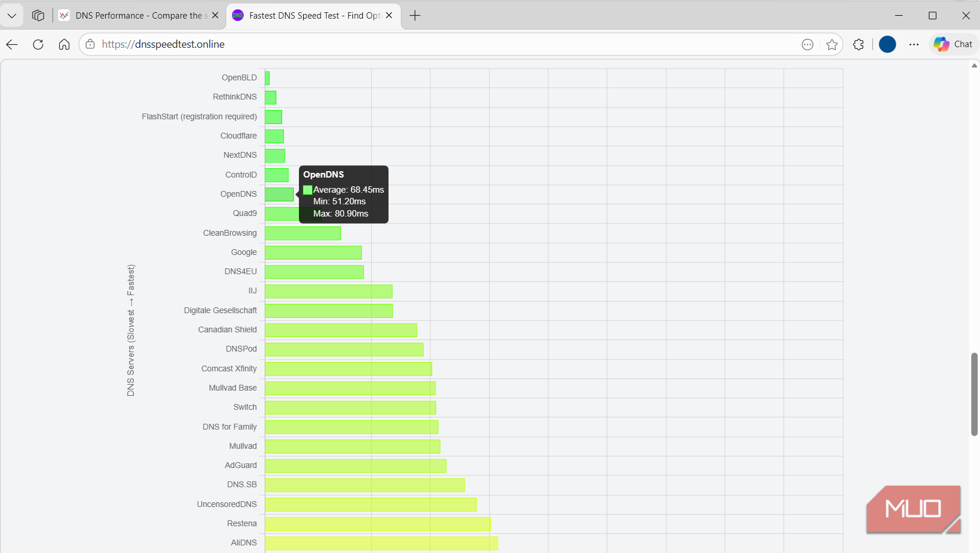Select the Google result bar

pyautogui.click(x=313, y=253)
